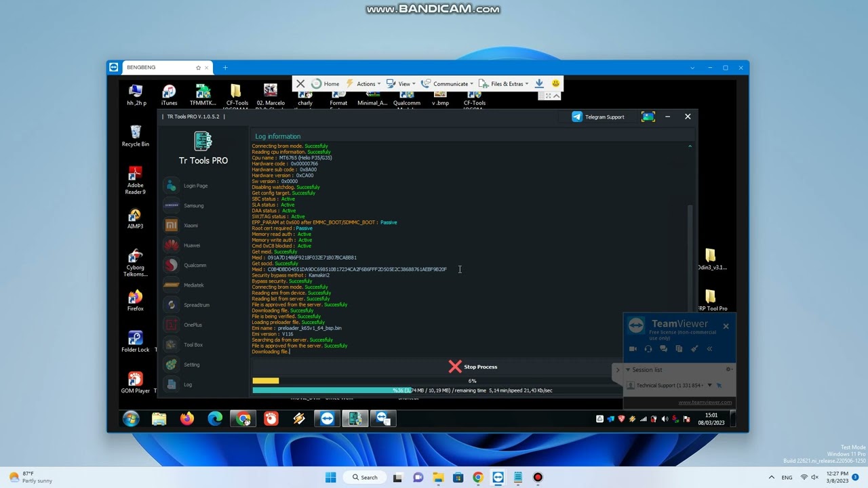The height and width of the screenshot is (488, 868).
Task: Open Telegram Support link
Action: click(x=598, y=117)
